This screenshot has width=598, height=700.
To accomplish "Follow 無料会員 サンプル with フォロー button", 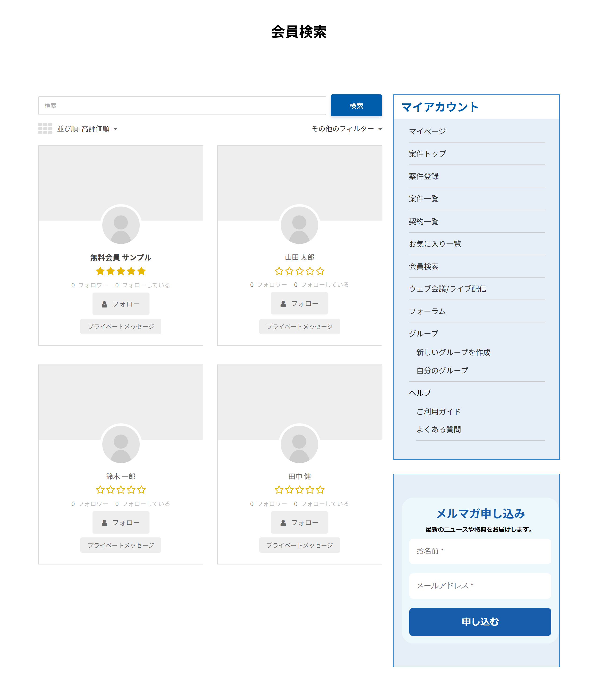I will tap(121, 304).
